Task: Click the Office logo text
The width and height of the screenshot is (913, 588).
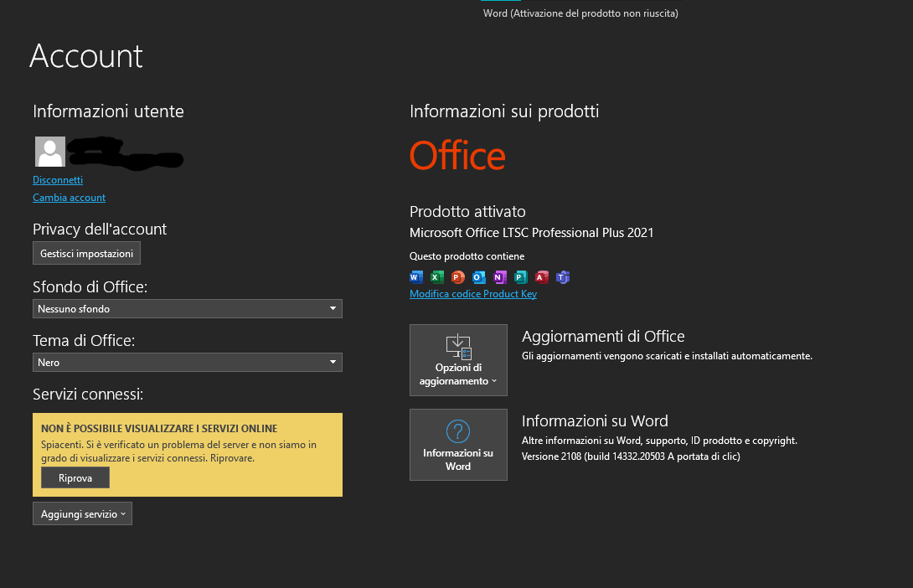Action: click(x=457, y=156)
